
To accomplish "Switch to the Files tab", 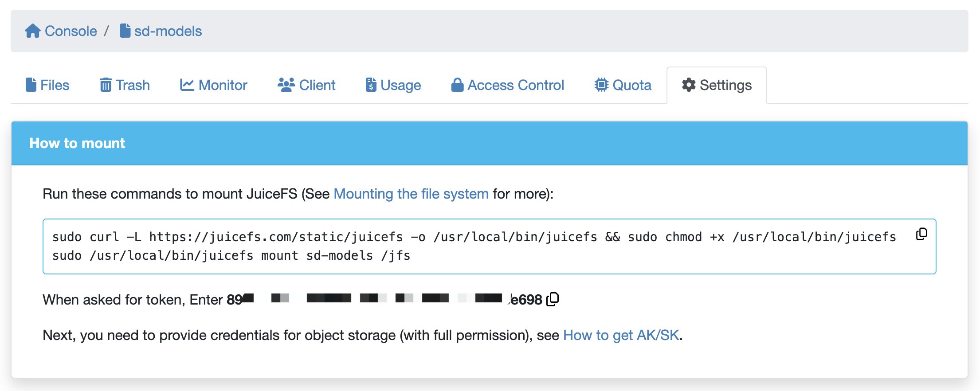I will [x=48, y=85].
